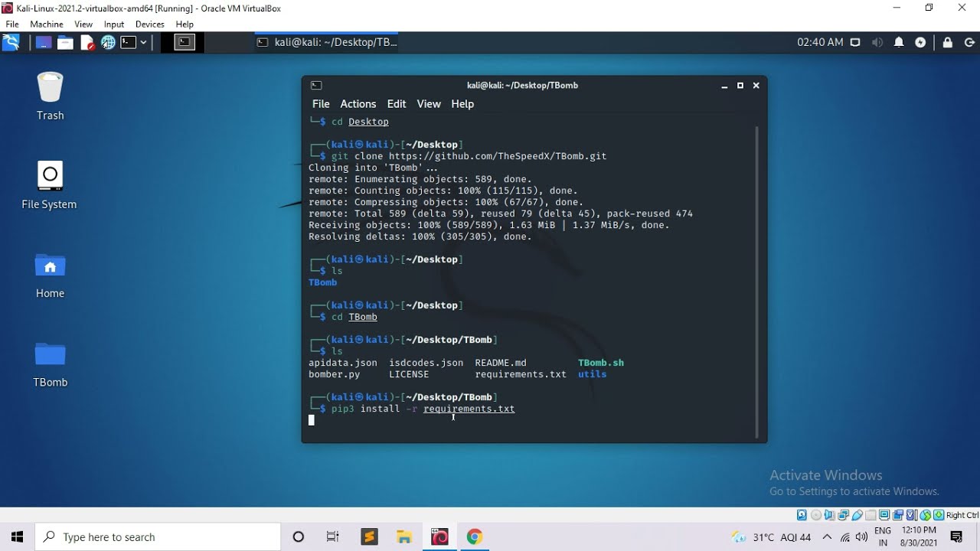The height and width of the screenshot is (551, 980).
Task: Open the file manager panel launcher
Action: (65, 43)
